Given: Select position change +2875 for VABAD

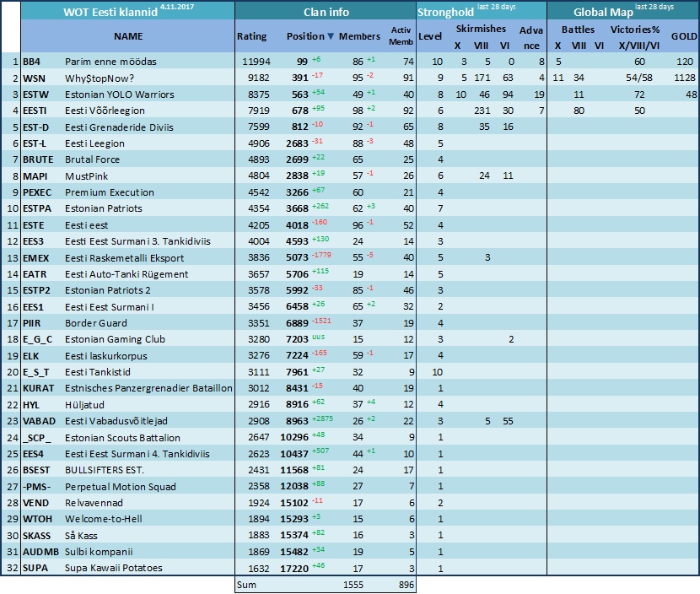Looking at the screenshot, I should [322, 418].
